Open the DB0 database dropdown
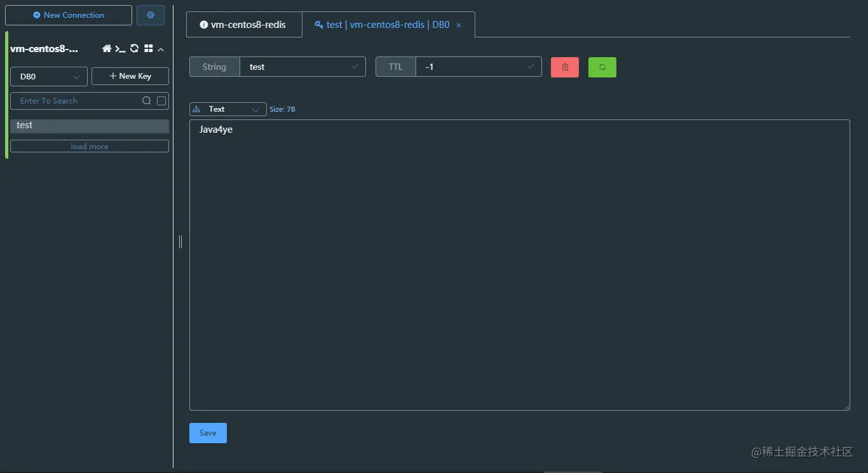Image resolution: width=868 pixels, height=473 pixels. [x=49, y=76]
